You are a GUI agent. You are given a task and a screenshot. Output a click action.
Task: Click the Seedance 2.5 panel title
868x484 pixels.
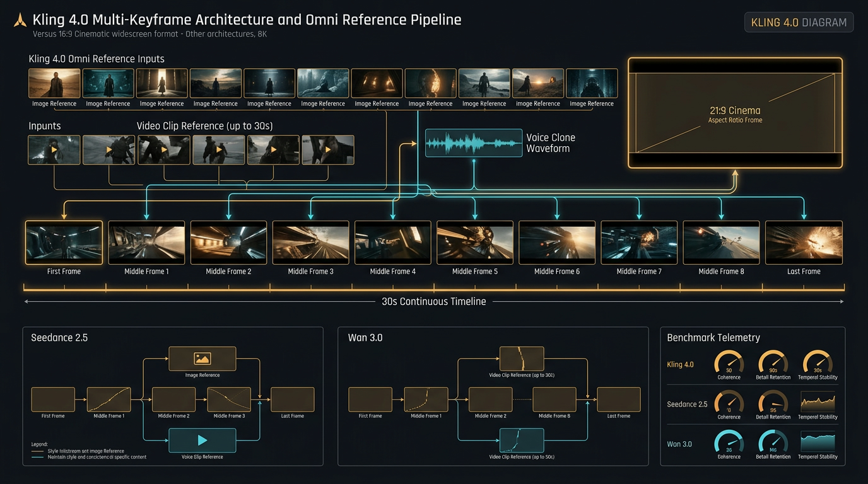tap(59, 338)
